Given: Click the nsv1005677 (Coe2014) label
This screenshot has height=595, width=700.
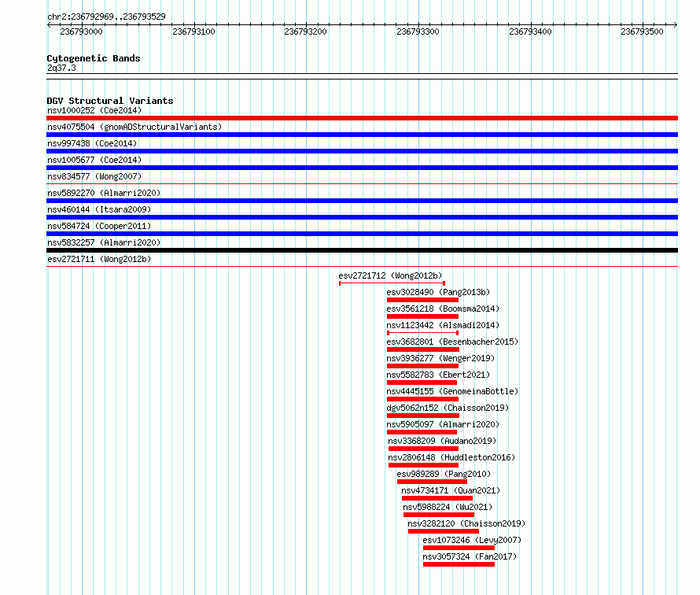Looking at the screenshot, I should coord(94,160).
